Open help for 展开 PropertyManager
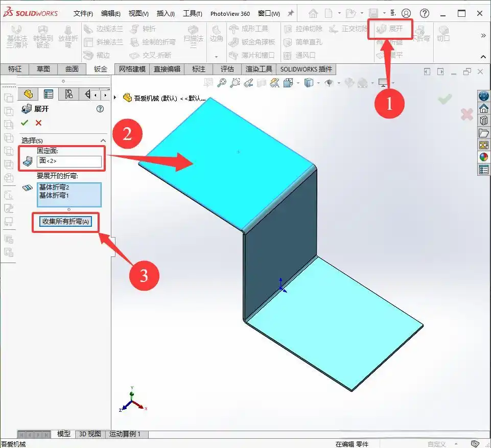Screen dimensions: 491x448 tap(100, 109)
